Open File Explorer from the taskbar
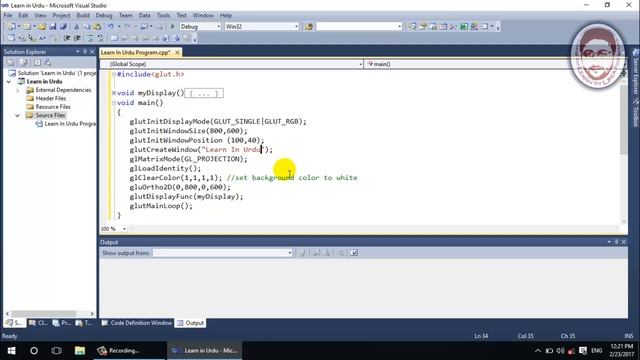 click(80, 351)
